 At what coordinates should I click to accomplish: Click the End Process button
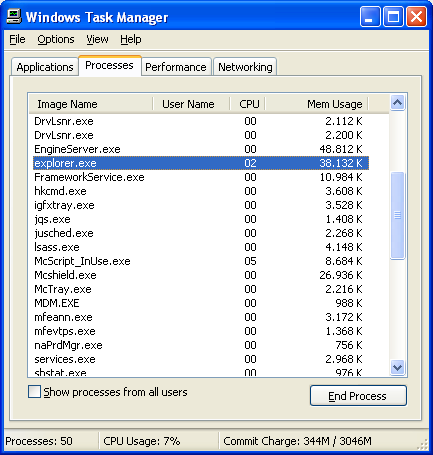pyautogui.click(x=358, y=396)
